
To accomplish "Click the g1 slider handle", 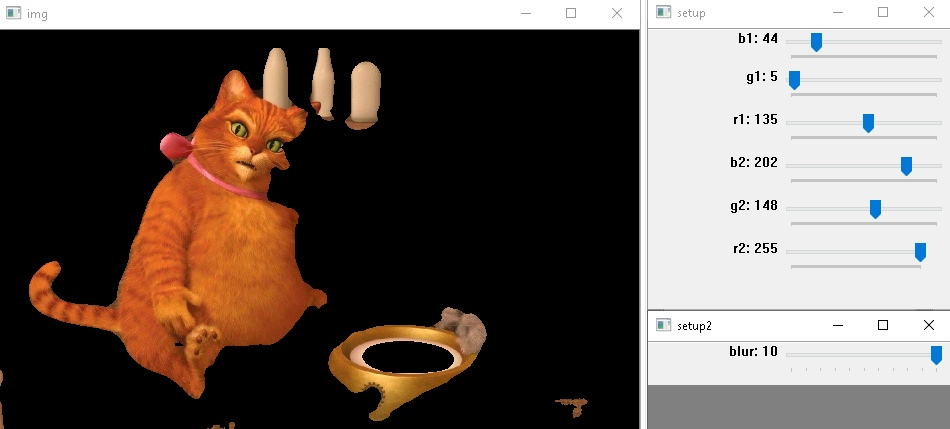I will coord(794,80).
